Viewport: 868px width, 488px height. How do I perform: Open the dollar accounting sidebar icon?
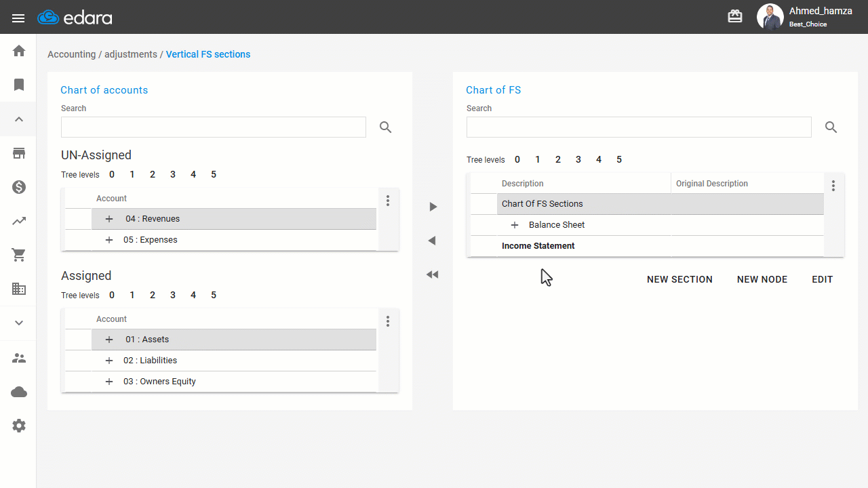19,187
